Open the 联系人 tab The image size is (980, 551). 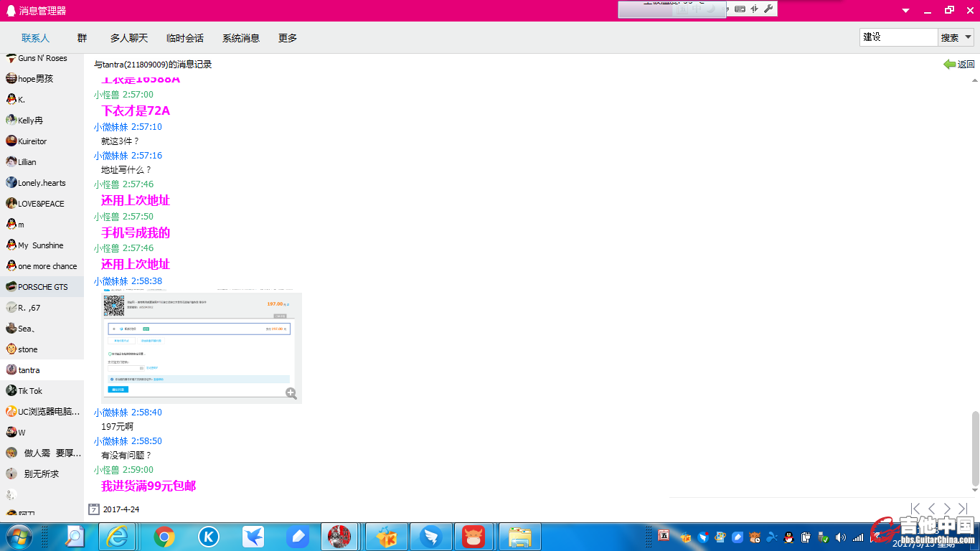pyautogui.click(x=35, y=38)
